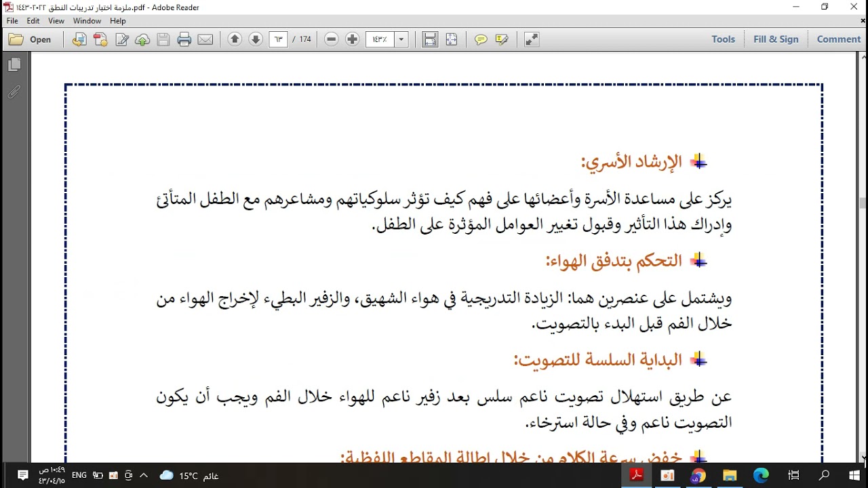This screenshot has width=868, height=488.
Task: Open Chrome taskbar icon
Action: [698, 476]
